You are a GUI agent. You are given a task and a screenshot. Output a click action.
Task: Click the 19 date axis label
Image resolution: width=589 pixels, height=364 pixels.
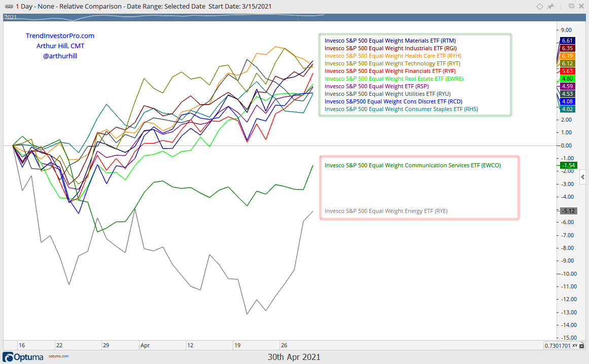tap(237, 345)
